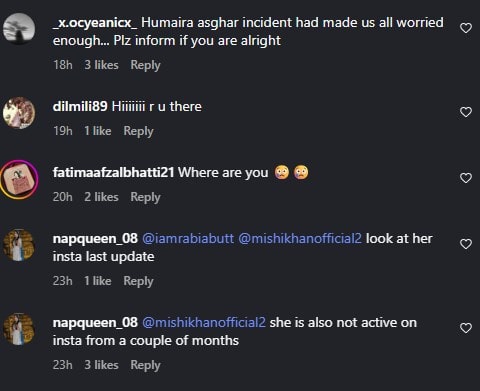The width and height of the screenshot is (480, 391).
Task: Like the _x.ocyeanicx_ comment with heart icon
Action: click(x=466, y=28)
